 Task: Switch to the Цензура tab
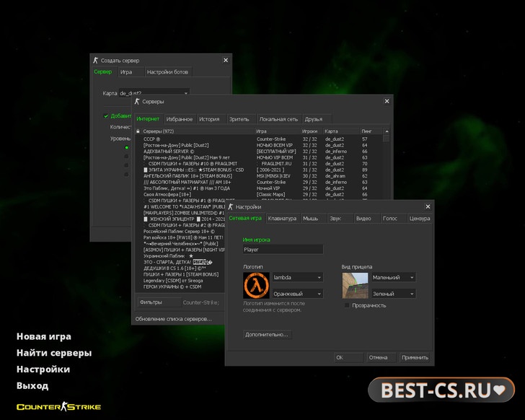[420, 219]
